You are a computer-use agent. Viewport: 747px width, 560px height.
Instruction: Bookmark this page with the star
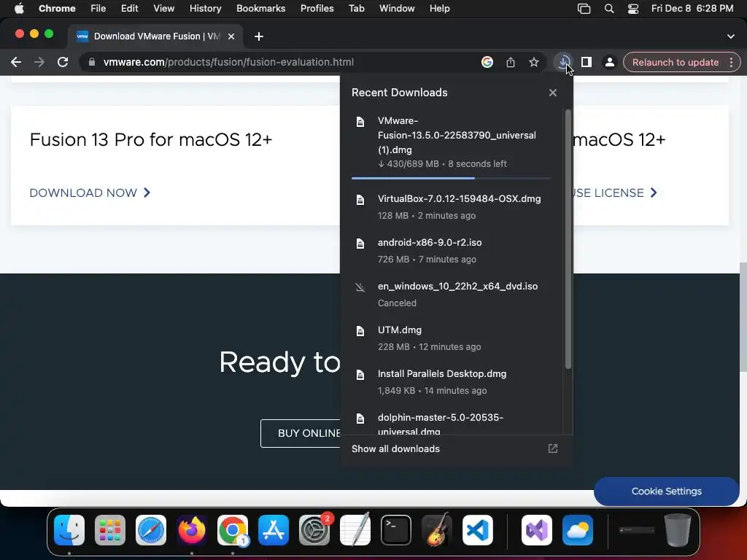[x=533, y=62]
